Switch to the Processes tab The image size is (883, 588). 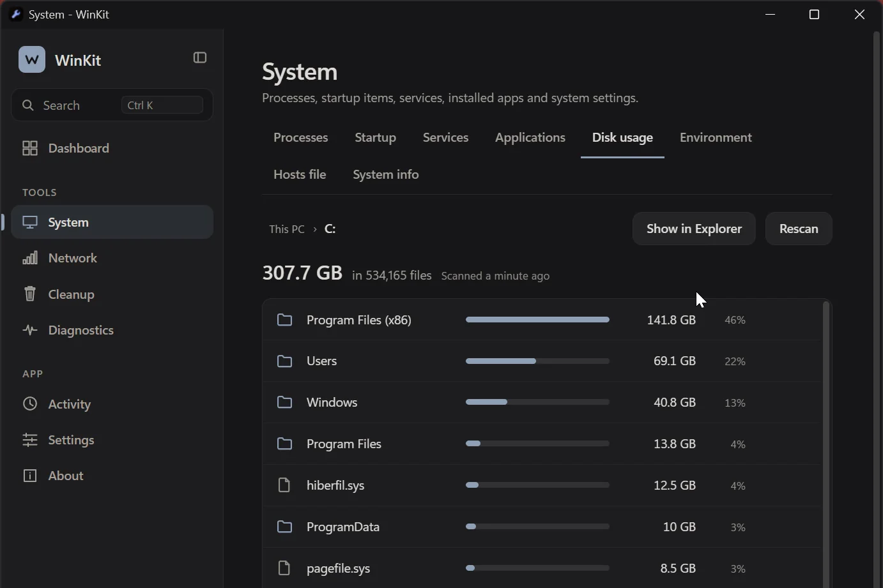(301, 138)
